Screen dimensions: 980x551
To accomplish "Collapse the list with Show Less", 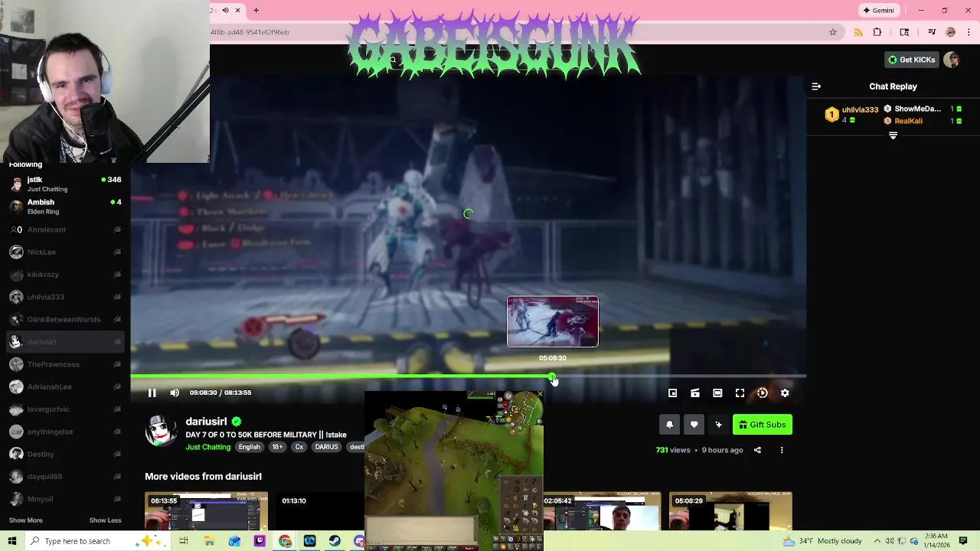I will pos(105,520).
